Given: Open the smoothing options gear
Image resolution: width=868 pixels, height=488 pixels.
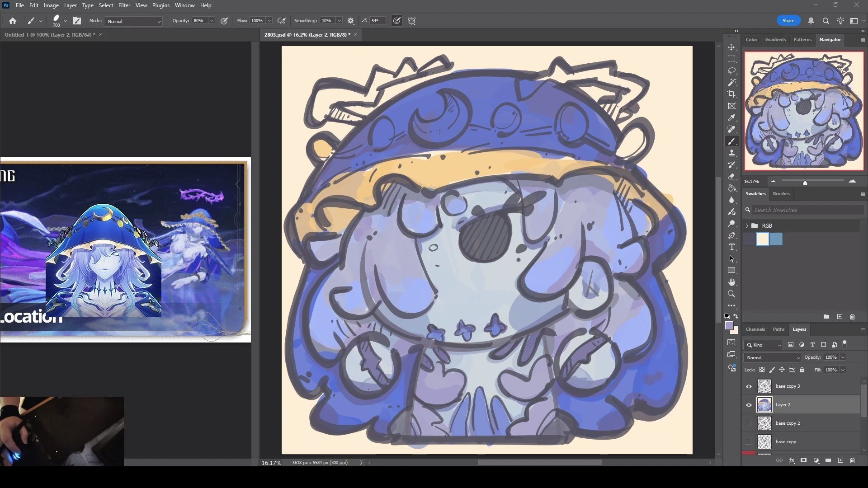Looking at the screenshot, I should coord(351,21).
